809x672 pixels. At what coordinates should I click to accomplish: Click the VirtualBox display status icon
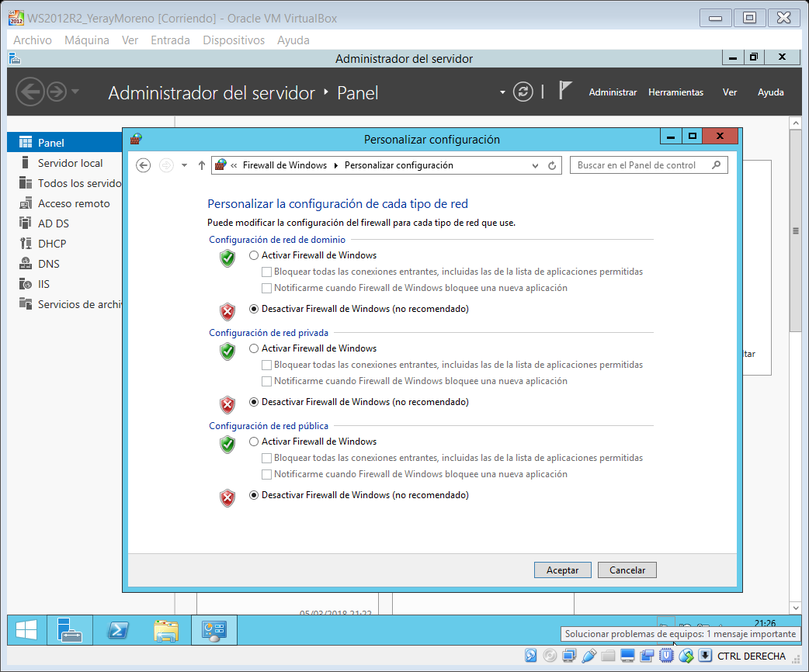pos(627,656)
